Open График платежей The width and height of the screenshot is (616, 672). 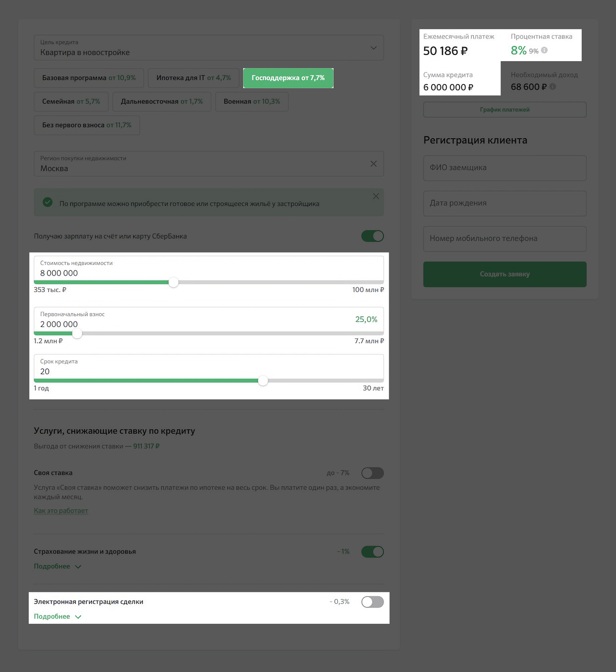(x=505, y=109)
